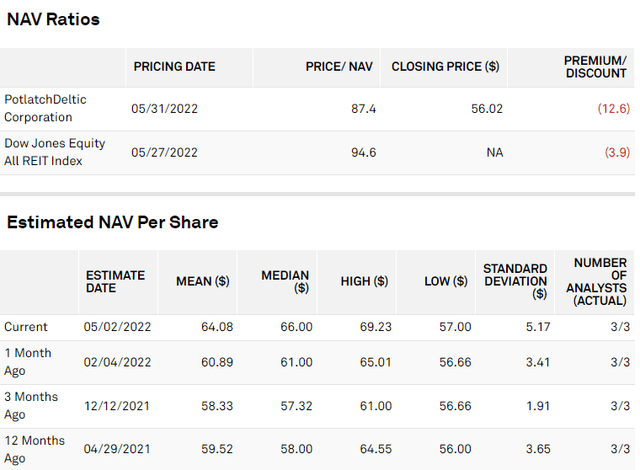Click standard deviation 5.17
The width and height of the screenshot is (640, 470).
click(538, 327)
